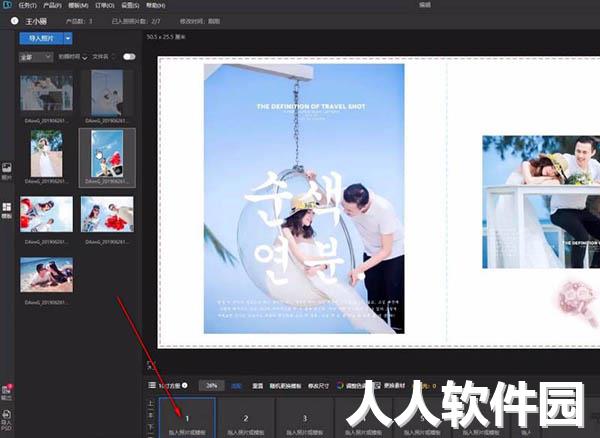The image size is (600, 438).
Task: Select page 2 in the page strip
Action: [246, 418]
